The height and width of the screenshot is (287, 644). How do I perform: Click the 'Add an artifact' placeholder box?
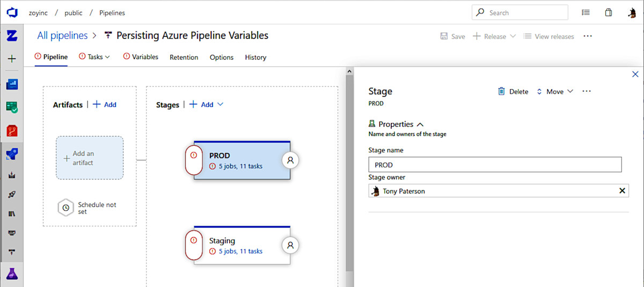[x=90, y=157]
